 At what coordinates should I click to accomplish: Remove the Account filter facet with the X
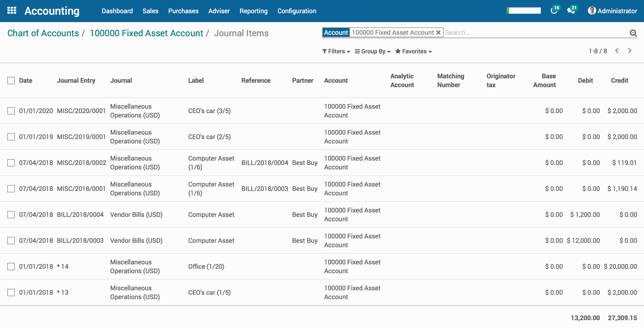click(438, 33)
